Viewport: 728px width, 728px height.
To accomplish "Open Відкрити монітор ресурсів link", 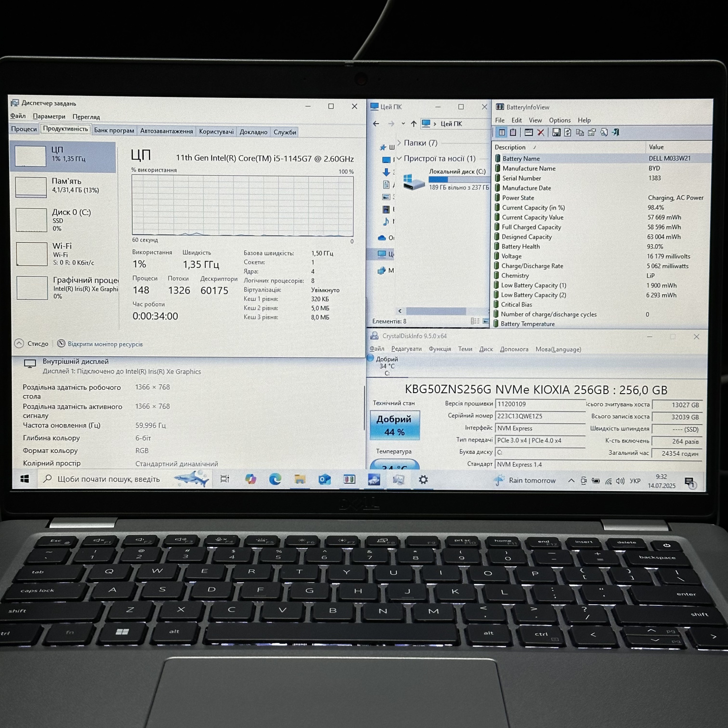I will (x=105, y=344).
